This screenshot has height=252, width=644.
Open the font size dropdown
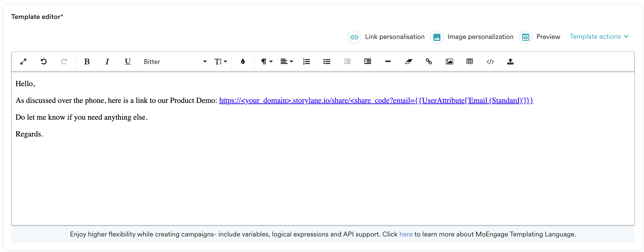220,62
